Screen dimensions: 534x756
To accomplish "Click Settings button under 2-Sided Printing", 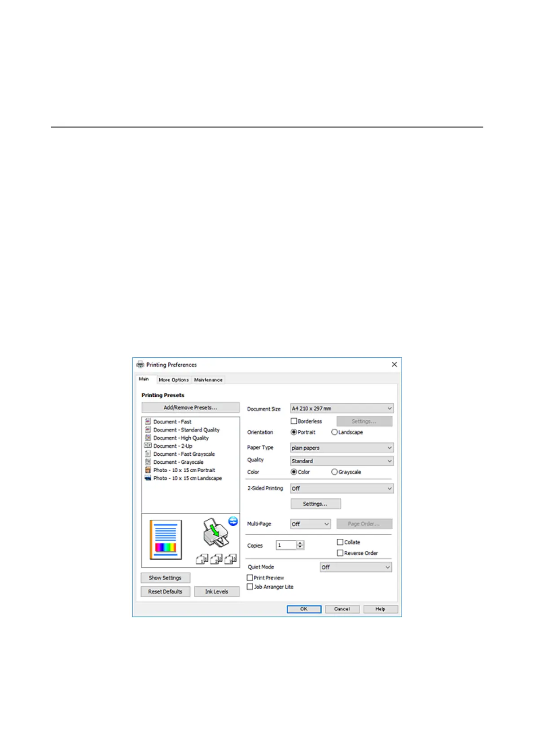I will point(315,504).
